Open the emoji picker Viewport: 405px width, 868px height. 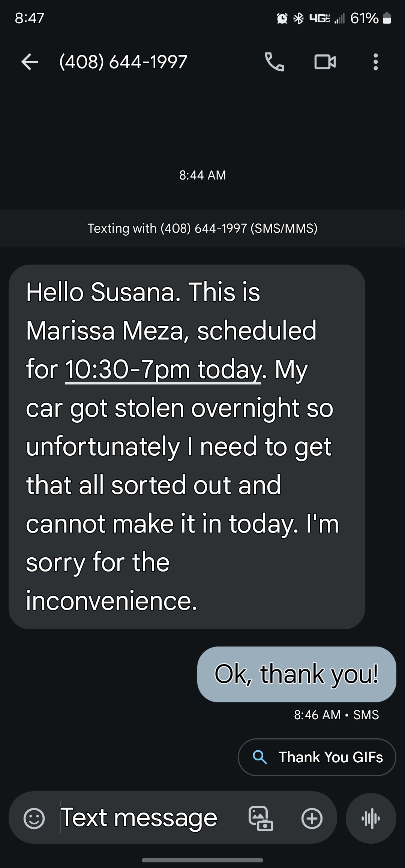point(34,818)
